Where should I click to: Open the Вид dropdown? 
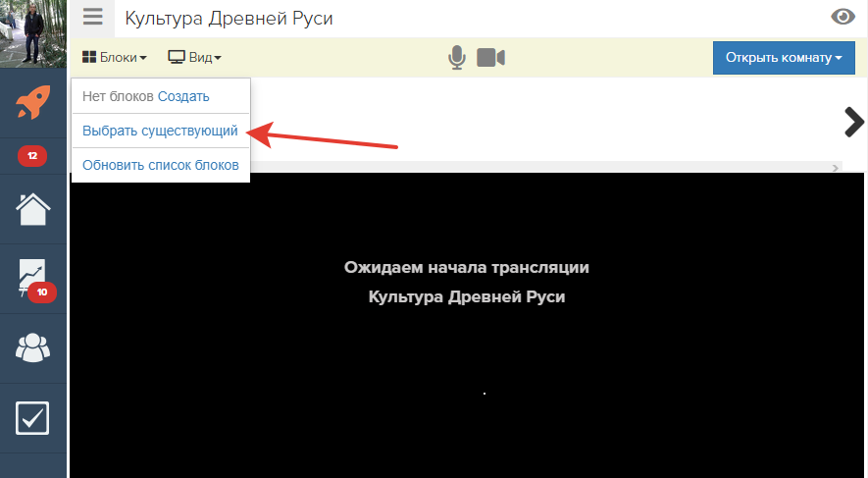click(194, 57)
